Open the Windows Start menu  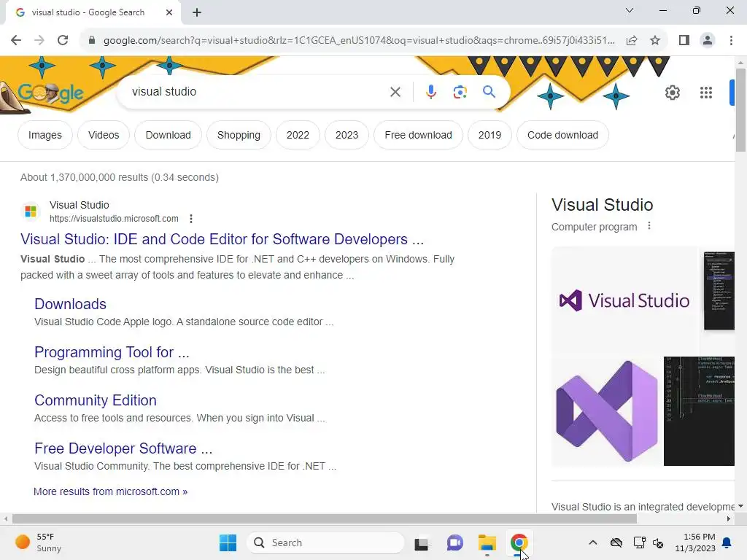(228, 542)
